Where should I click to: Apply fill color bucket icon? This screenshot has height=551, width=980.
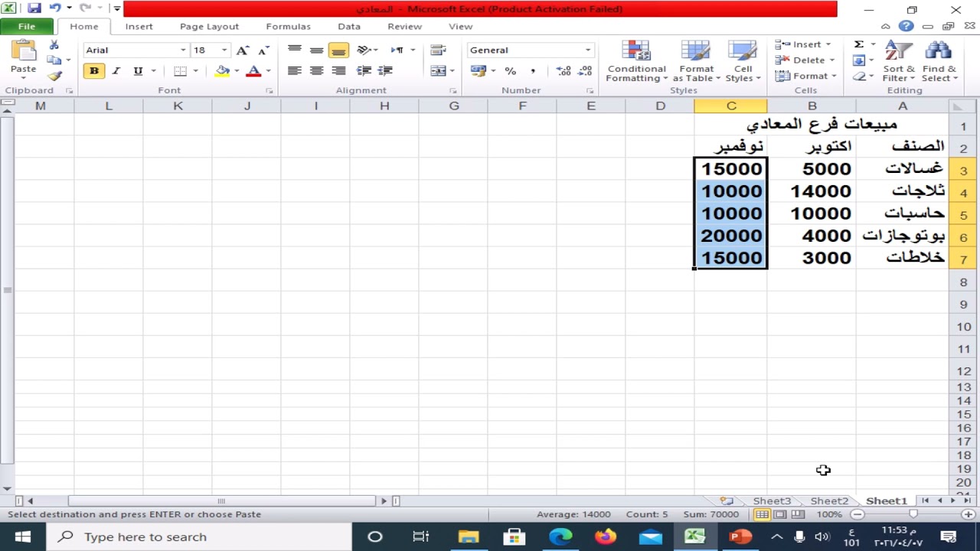click(x=222, y=70)
